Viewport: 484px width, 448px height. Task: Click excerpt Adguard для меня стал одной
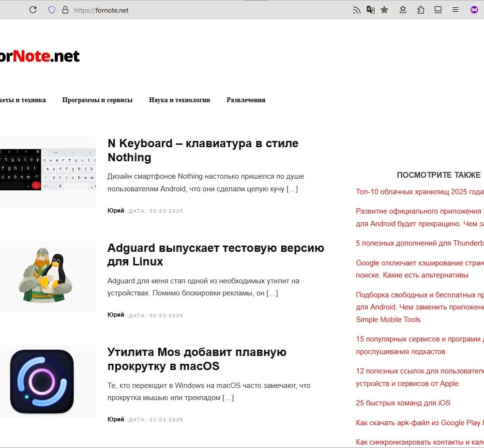click(x=203, y=287)
